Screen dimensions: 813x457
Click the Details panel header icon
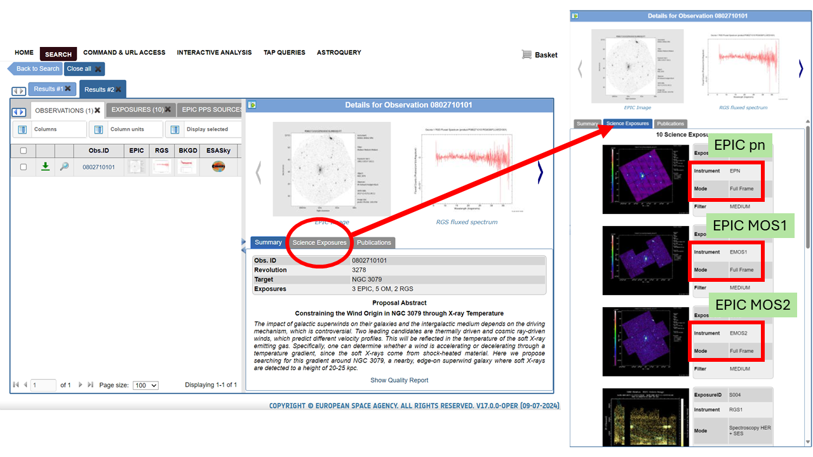(252, 105)
